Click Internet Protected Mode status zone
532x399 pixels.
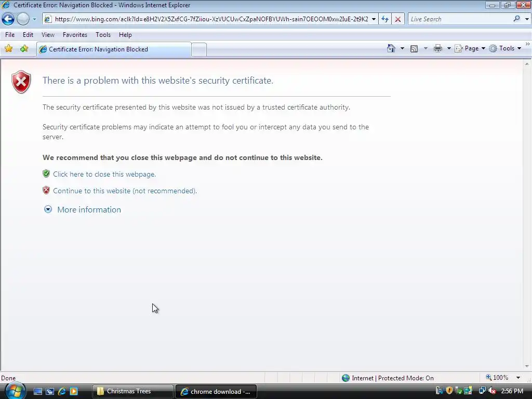click(388, 378)
